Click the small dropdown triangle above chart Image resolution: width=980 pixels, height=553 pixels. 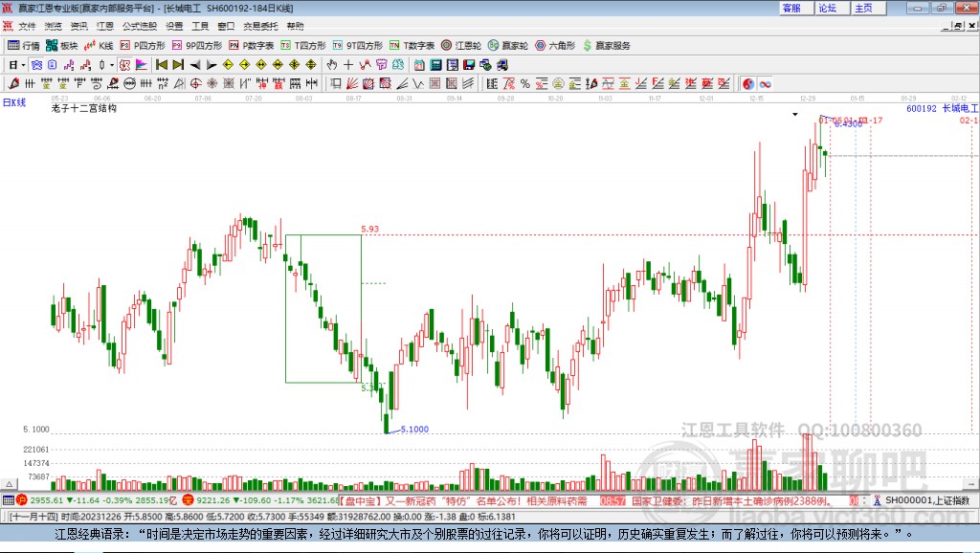[795, 115]
